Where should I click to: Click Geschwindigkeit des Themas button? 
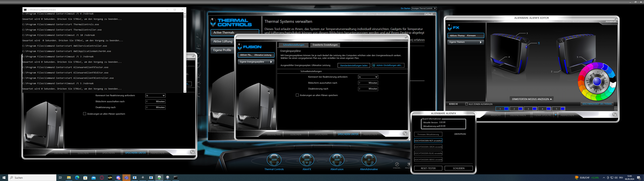pos(597,104)
